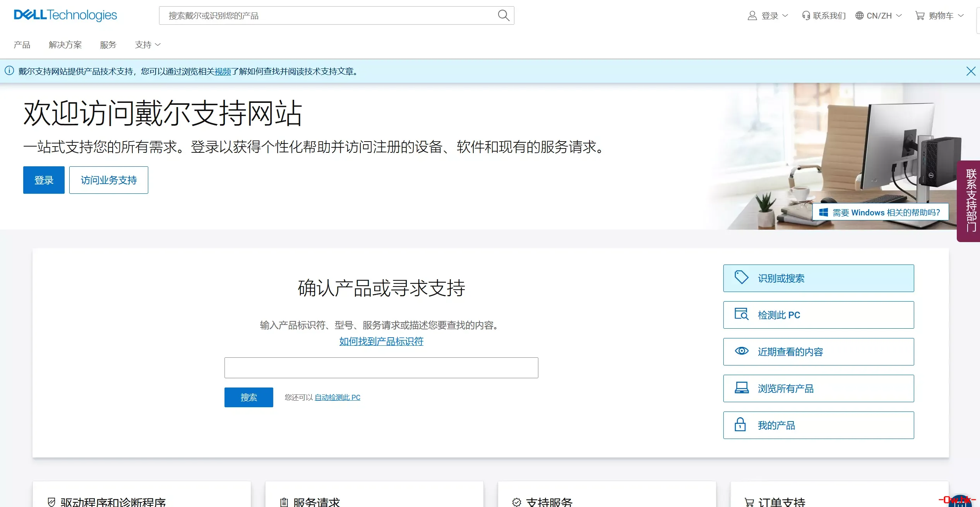This screenshot has height=507, width=980.
Task: Select the 产品 menu item
Action: [x=22, y=44]
